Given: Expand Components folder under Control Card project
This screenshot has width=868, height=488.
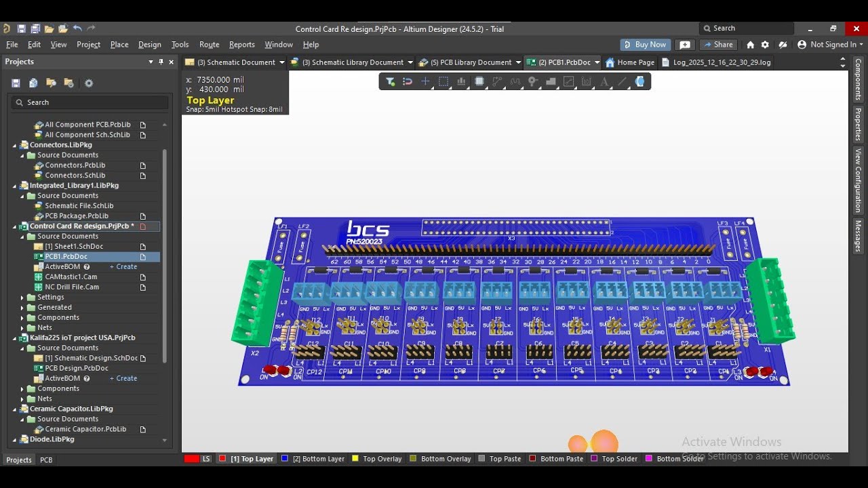Looking at the screenshot, I should 22,317.
